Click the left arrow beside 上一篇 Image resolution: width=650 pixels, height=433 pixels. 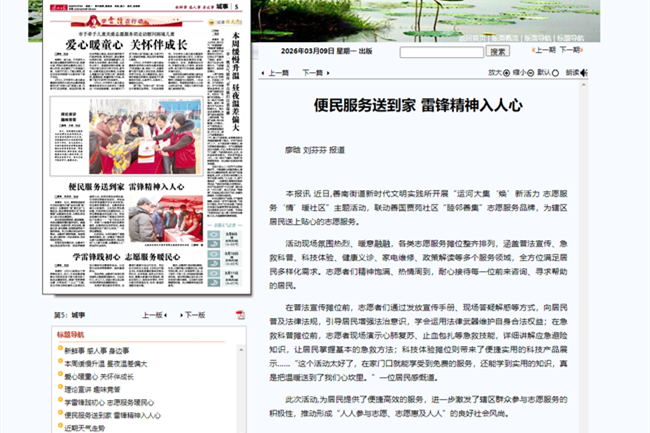coord(263,73)
